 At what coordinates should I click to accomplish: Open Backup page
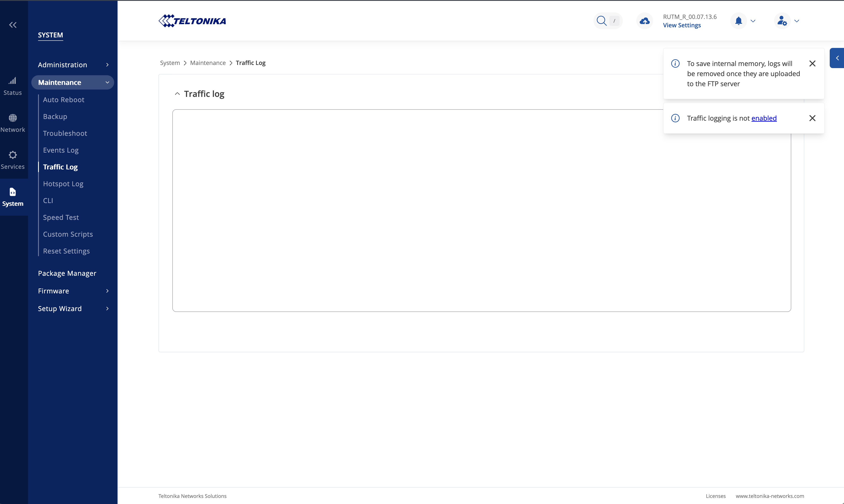click(x=55, y=116)
